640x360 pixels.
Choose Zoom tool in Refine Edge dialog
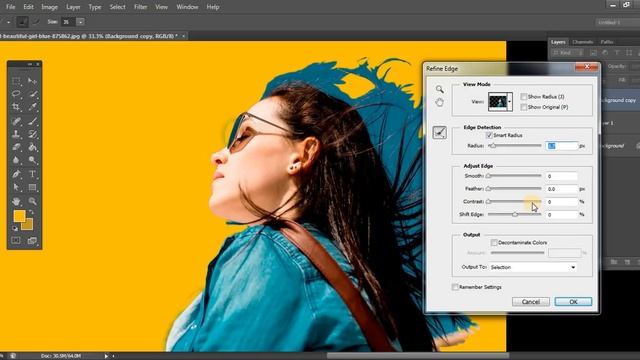[439, 89]
